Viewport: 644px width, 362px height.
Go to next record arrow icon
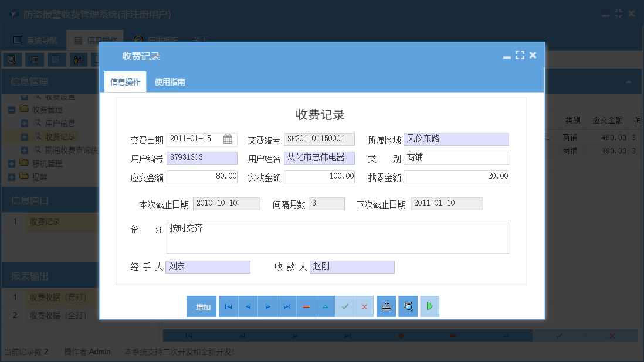point(267,306)
